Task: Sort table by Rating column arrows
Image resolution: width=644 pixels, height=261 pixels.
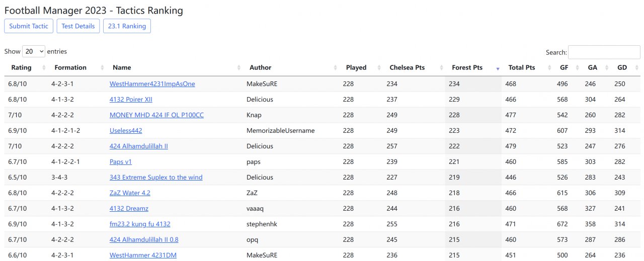Action: click(44, 68)
